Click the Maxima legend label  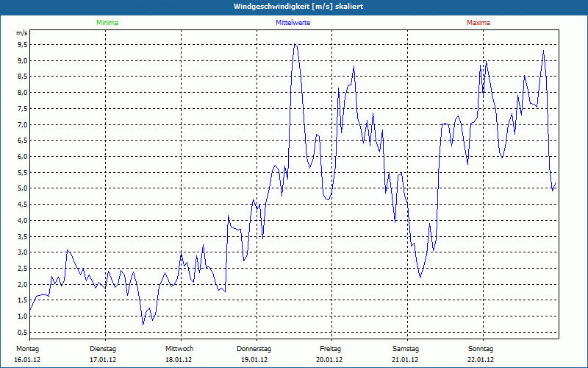(478, 23)
